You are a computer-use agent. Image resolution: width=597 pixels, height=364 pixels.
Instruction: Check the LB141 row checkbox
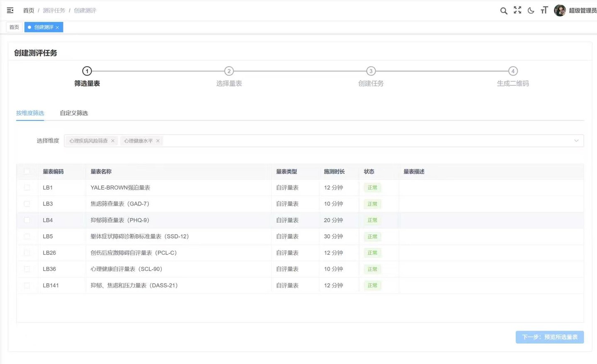tap(27, 285)
